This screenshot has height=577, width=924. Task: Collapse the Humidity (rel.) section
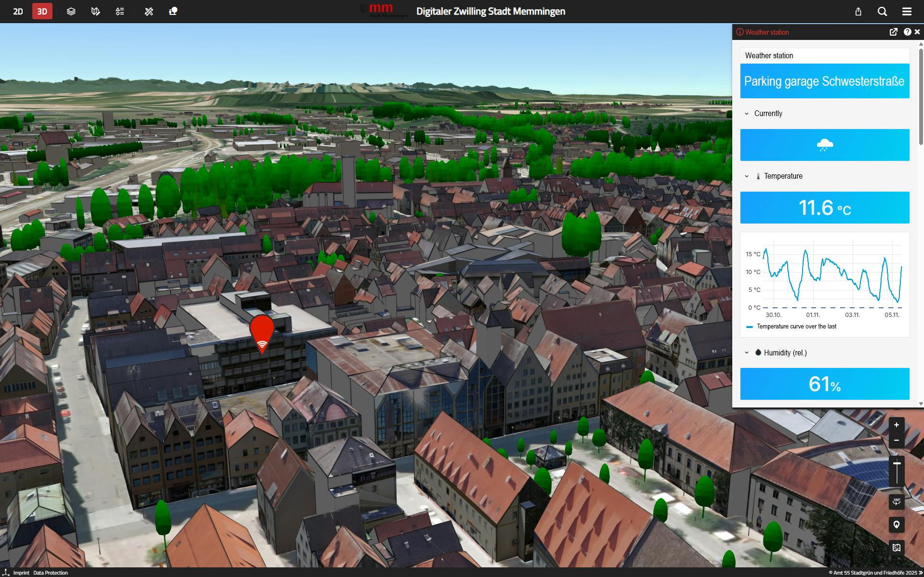click(x=747, y=353)
